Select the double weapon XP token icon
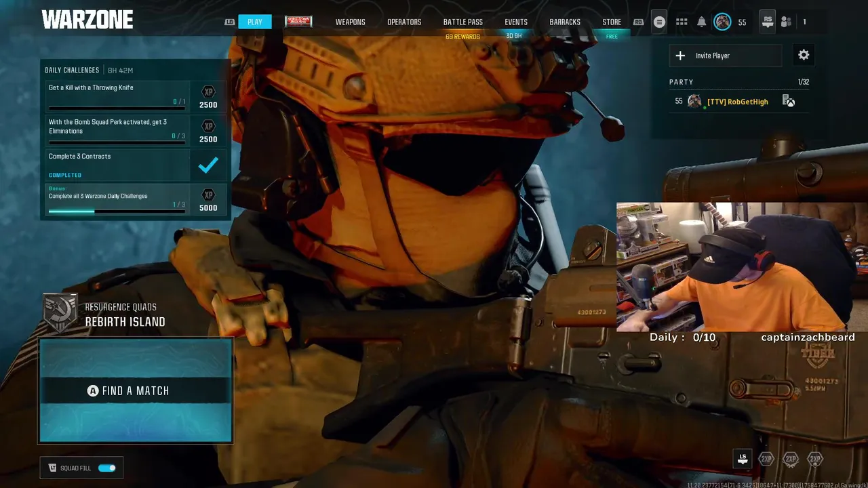Screen dimensions: 868x488 pos(791,459)
